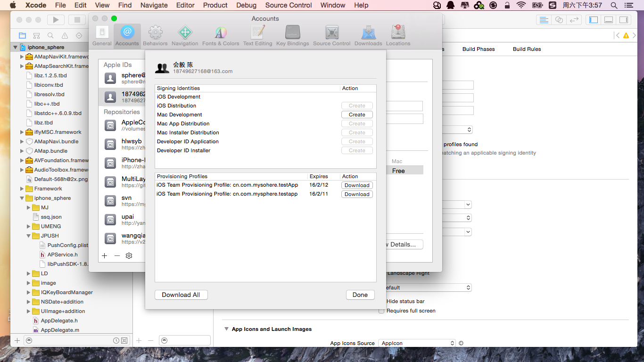Show the Project navigator
Screen dimensions: 644x362
point(22,35)
